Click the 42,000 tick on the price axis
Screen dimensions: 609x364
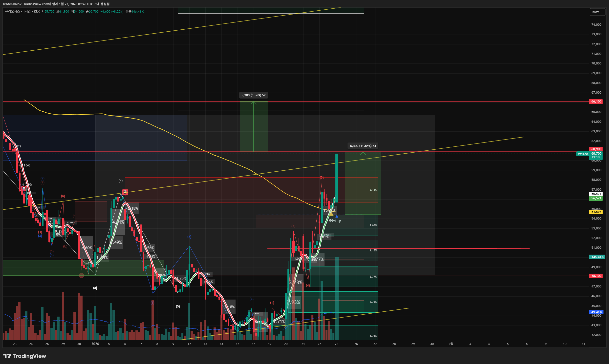[596, 335]
